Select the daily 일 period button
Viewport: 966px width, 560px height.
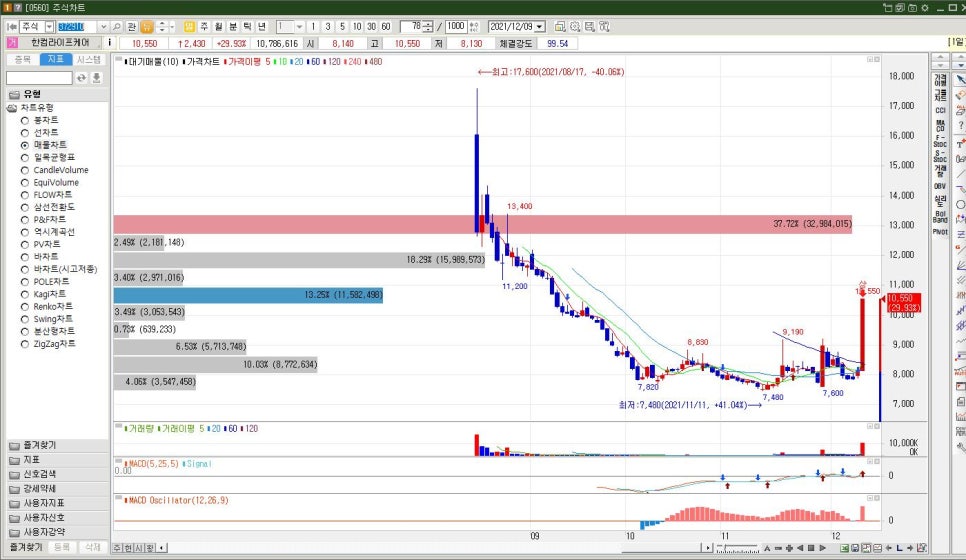pyautogui.click(x=189, y=26)
